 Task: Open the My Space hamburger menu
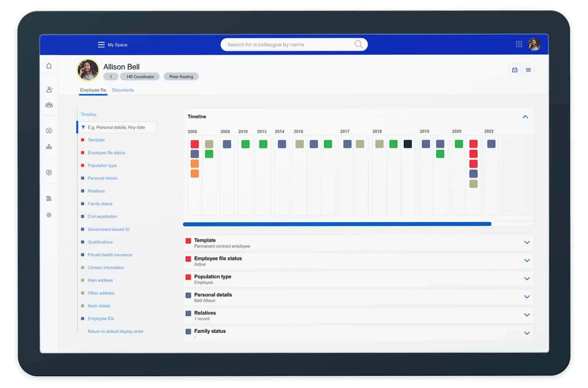(x=101, y=44)
